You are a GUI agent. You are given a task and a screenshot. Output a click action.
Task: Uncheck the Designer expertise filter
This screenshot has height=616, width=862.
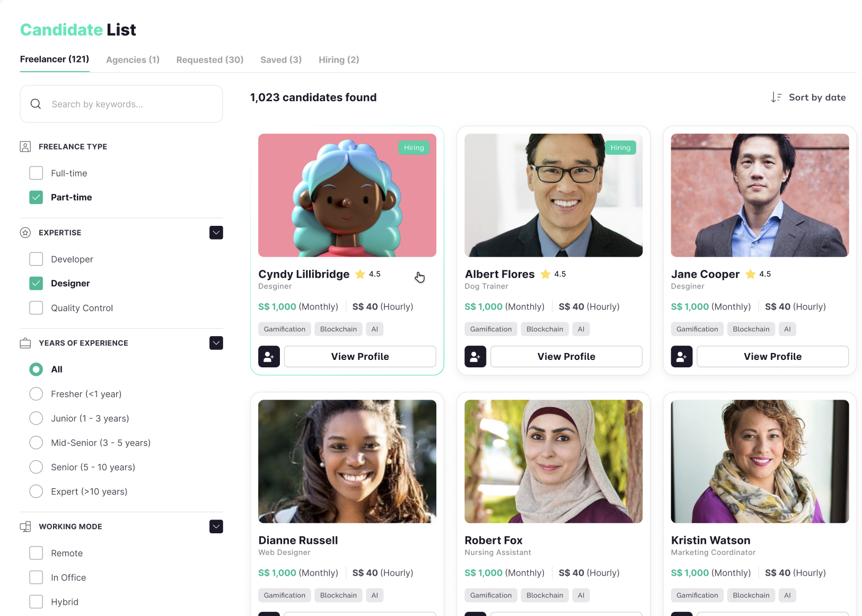pos(36,284)
